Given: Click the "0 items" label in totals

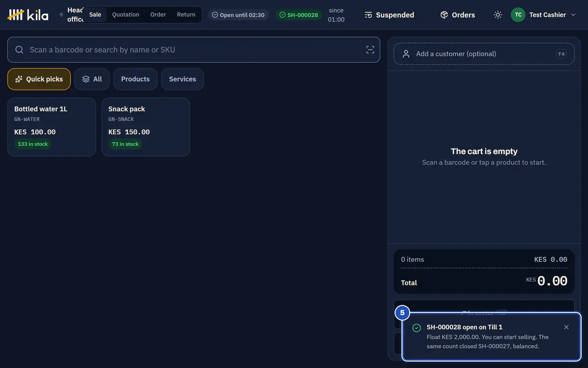Looking at the screenshot, I should click(413, 259).
